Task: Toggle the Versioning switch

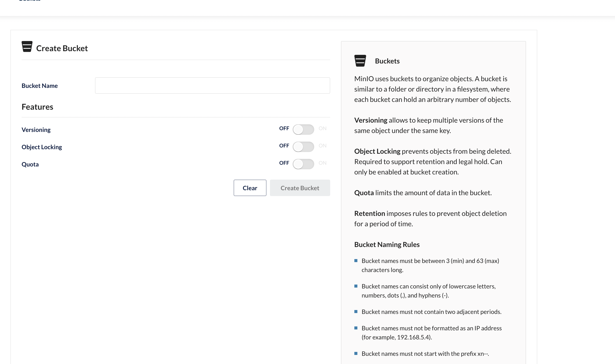Action: [303, 130]
